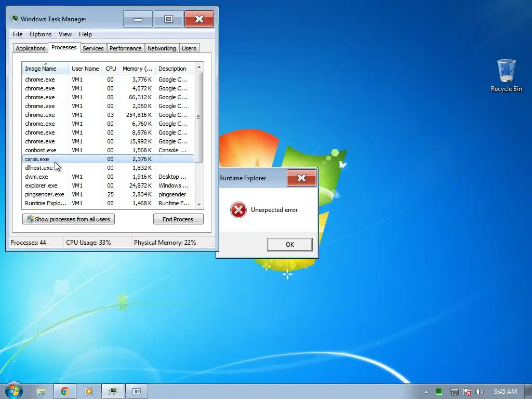The width and height of the screenshot is (532, 399).
Task: Select the csrss.exe process row
Action: [x=108, y=159]
